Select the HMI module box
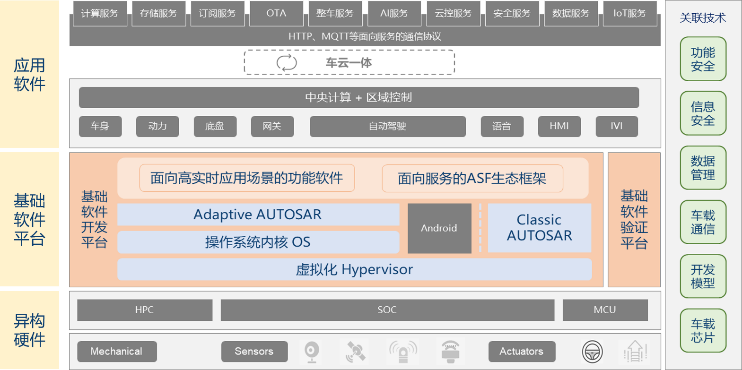This screenshot has width=742, height=370. coord(559,126)
